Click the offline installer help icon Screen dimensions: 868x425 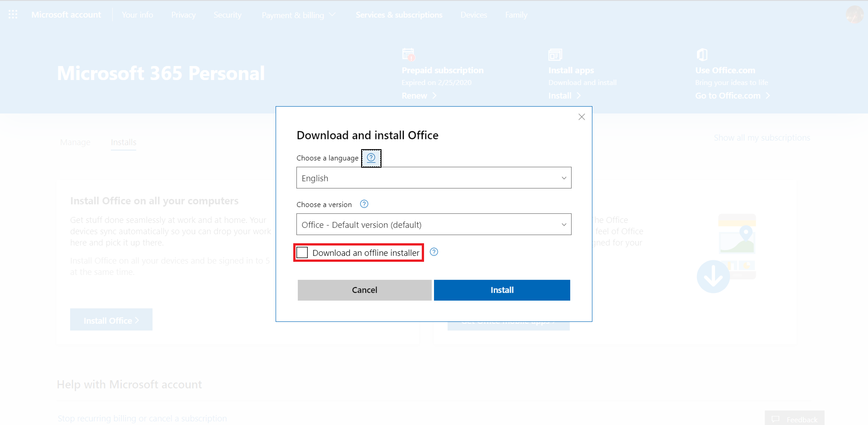(x=434, y=252)
